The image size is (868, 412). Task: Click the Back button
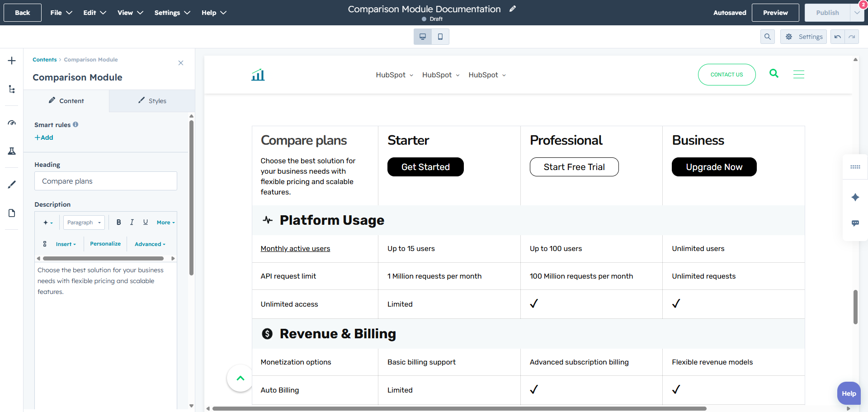point(23,13)
